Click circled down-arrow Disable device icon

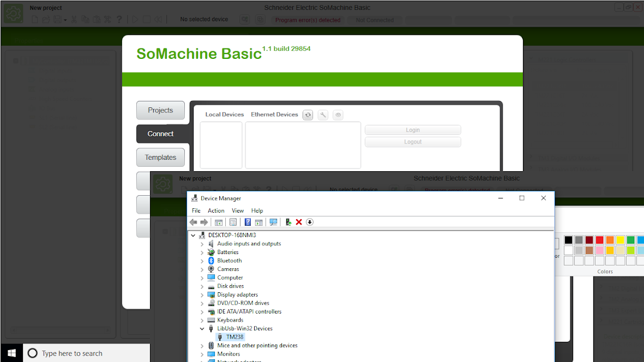click(310, 222)
